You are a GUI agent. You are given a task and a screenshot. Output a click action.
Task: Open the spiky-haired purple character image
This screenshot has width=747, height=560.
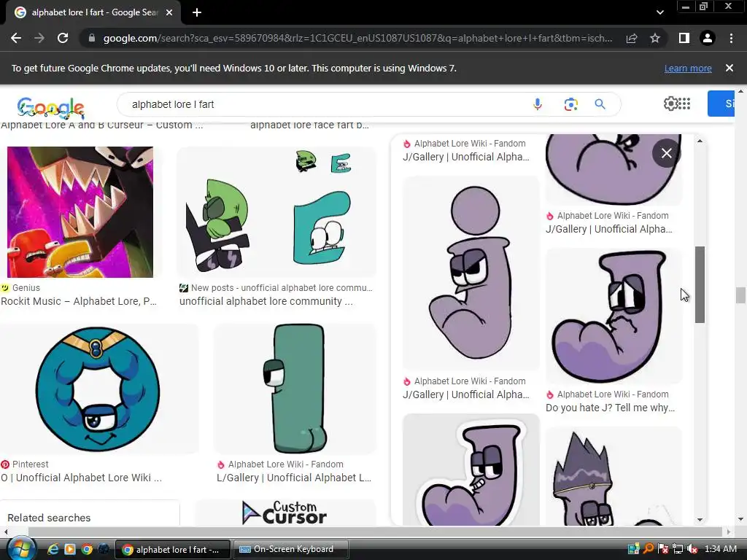tap(614, 476)
